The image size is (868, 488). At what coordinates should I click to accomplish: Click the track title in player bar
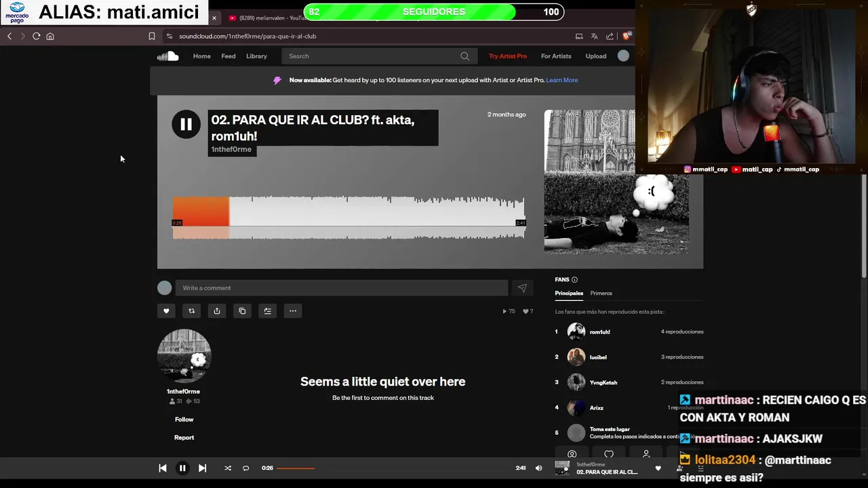[606, 472]
